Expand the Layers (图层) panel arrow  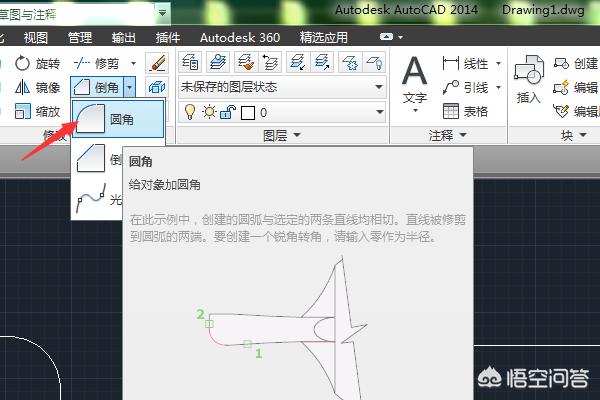297,135
